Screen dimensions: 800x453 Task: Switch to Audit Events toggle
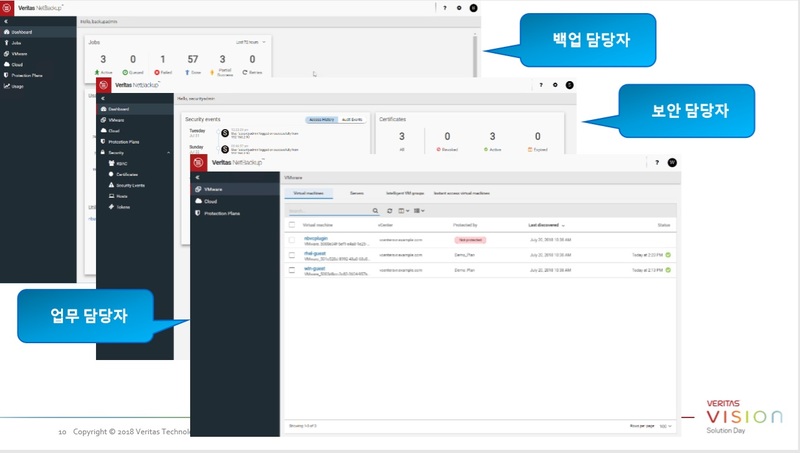click(352, 119)
